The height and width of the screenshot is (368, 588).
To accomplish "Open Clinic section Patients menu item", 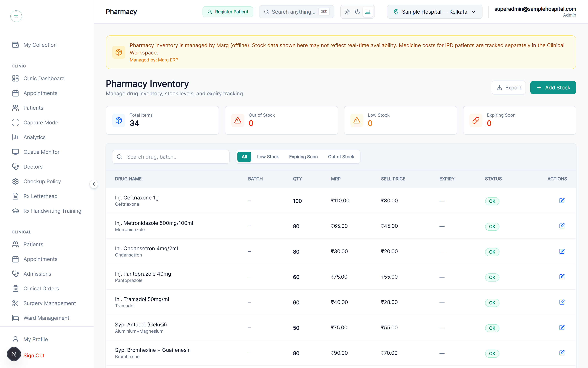I will click(33, 108).
